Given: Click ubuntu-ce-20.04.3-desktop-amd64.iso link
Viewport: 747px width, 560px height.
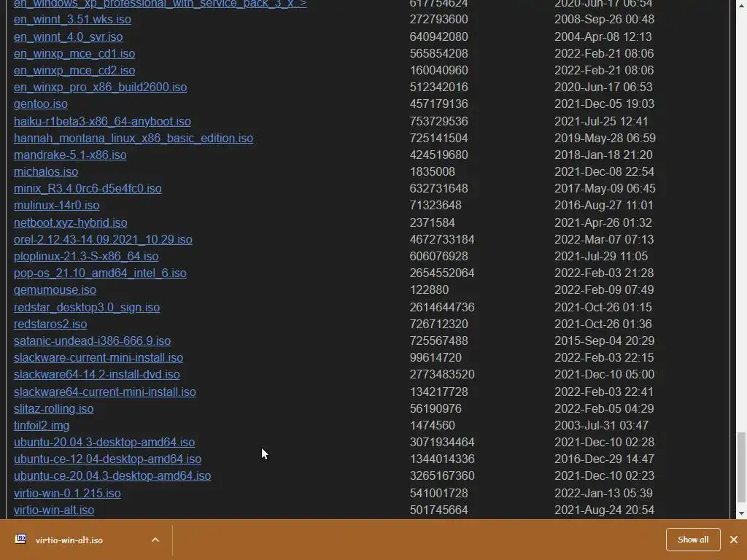Looking at the screenshot, I should click(x=112, y=475).
